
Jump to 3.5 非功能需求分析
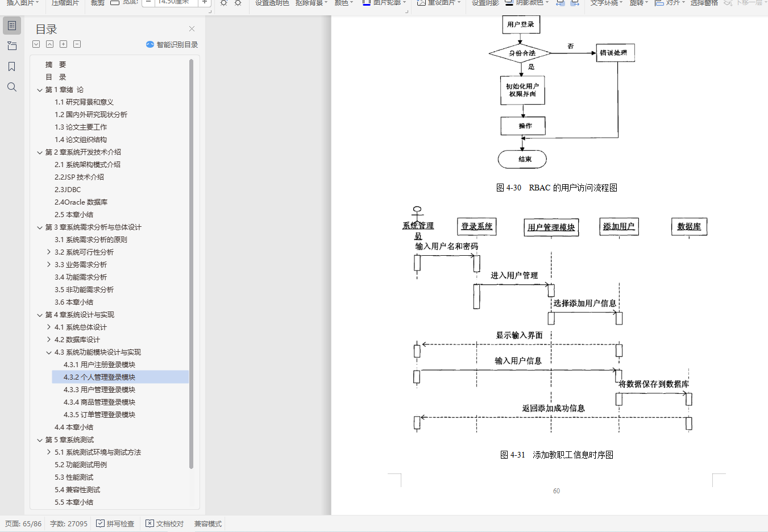tap(84, 290)
